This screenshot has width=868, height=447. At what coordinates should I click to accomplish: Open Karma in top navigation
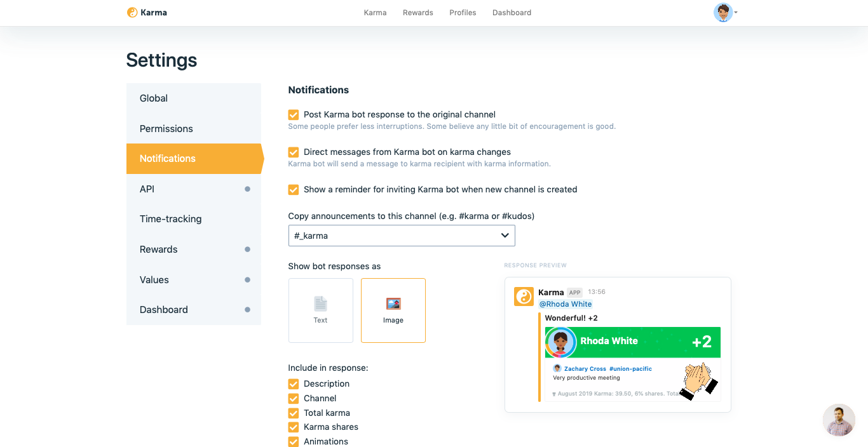point(375,13)
